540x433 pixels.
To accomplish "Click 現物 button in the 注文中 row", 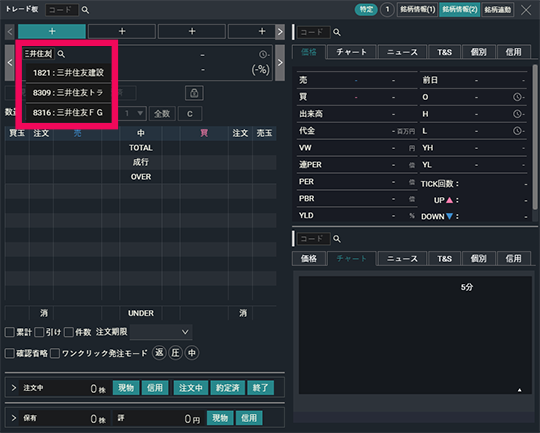I will (x=126, y=388).
